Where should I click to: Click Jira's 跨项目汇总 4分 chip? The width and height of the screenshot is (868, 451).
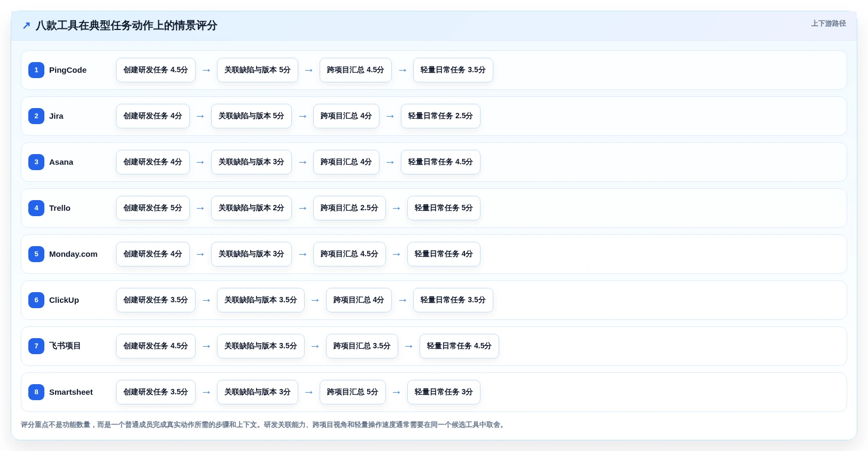tap(346, 116)
